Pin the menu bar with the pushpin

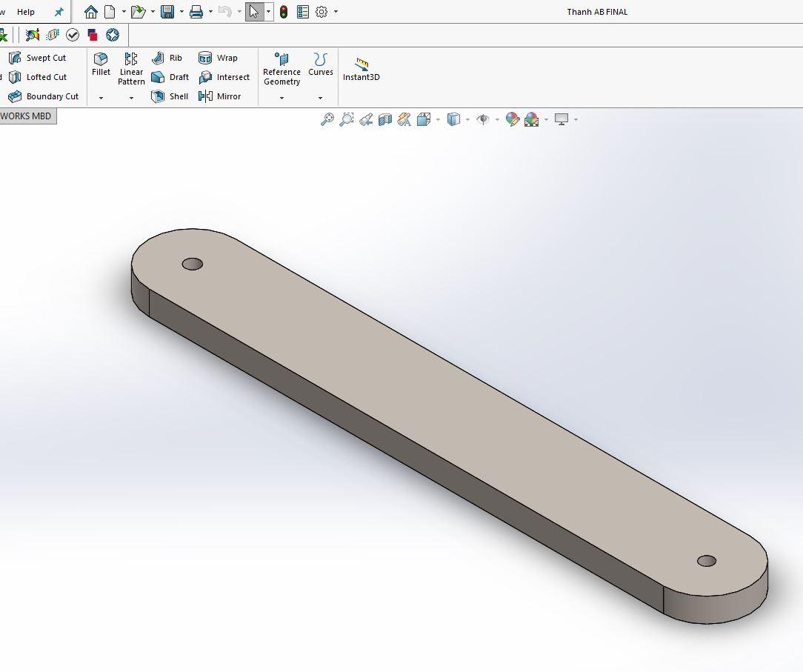(59, 12)
